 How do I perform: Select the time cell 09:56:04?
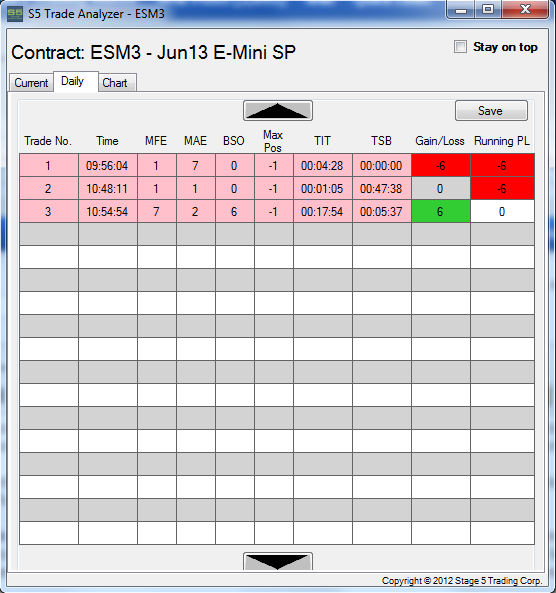[x=107, y=165]
